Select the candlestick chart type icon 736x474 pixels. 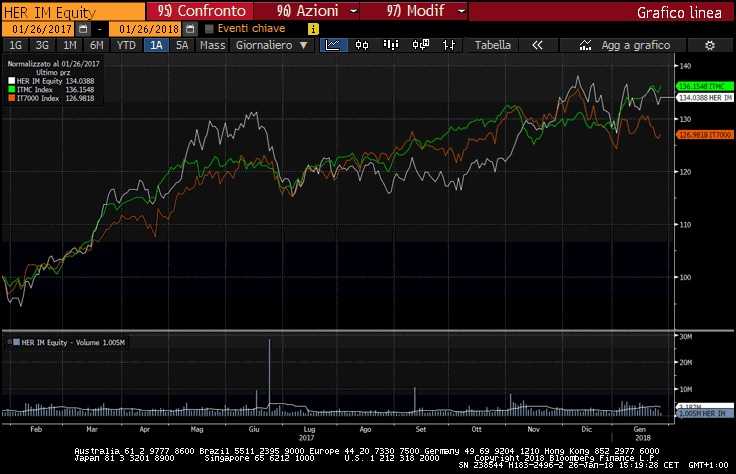click(x=362, y=45)
